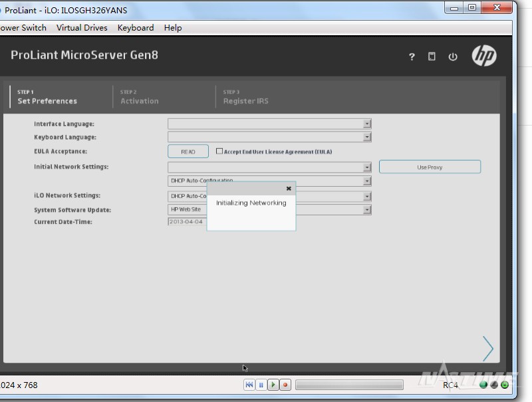The height and width of the screenshot is (402, 532).
Task: Click the first green status indicator
Action: [483, 385]
